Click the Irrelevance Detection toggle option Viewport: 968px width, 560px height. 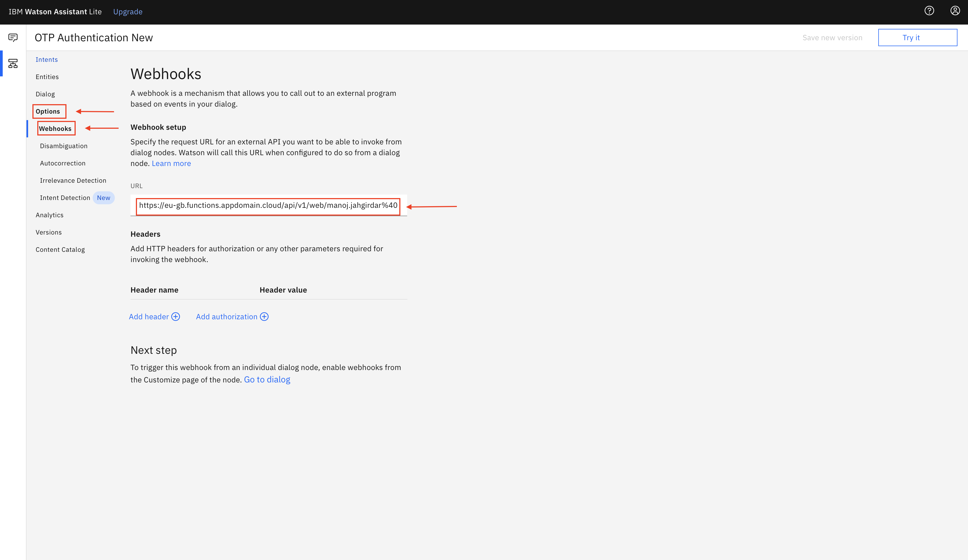pyautogui.click(x=73, y=180)
